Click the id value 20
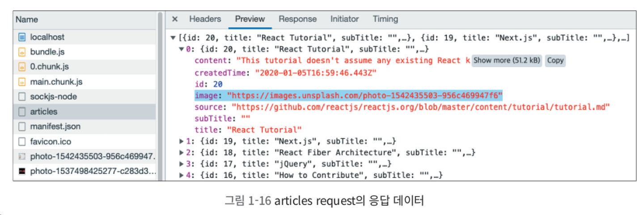 [218, 84]
